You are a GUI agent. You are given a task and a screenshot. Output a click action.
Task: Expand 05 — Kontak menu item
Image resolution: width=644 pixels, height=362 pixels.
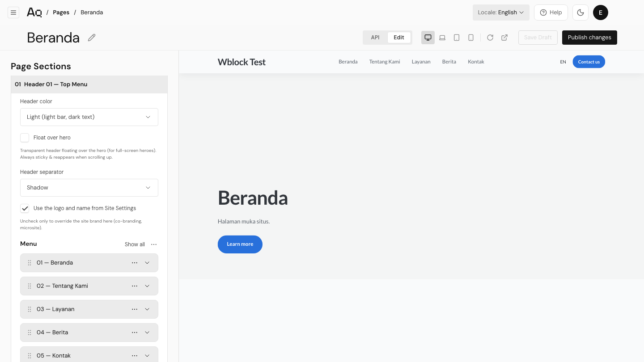147,356
